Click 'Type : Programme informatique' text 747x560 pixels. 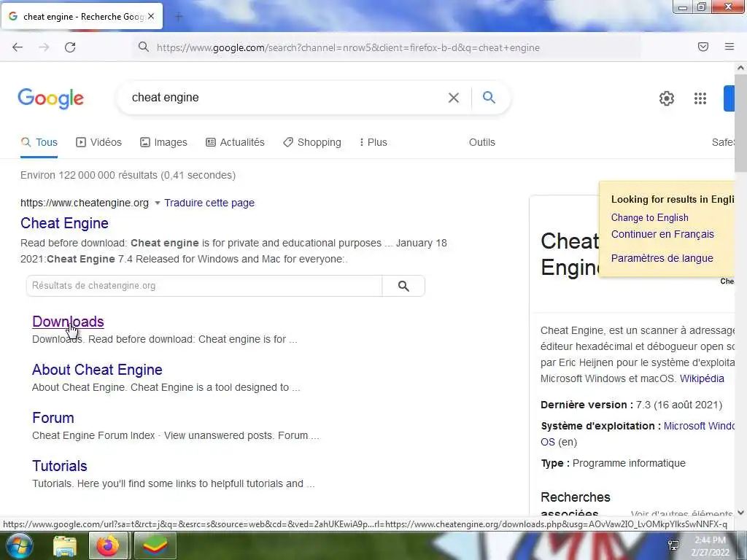point(613,463)
